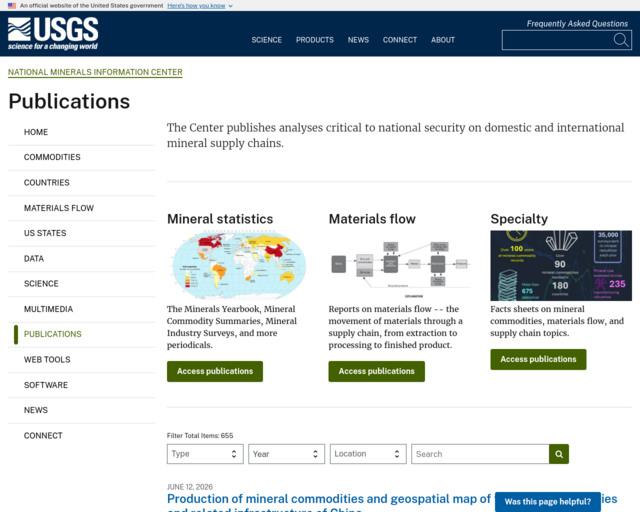Image resolution: width=640 pixels, height=512 pixels.
Task: Expand 'Here's how you know' chevron
Action: 231,6
